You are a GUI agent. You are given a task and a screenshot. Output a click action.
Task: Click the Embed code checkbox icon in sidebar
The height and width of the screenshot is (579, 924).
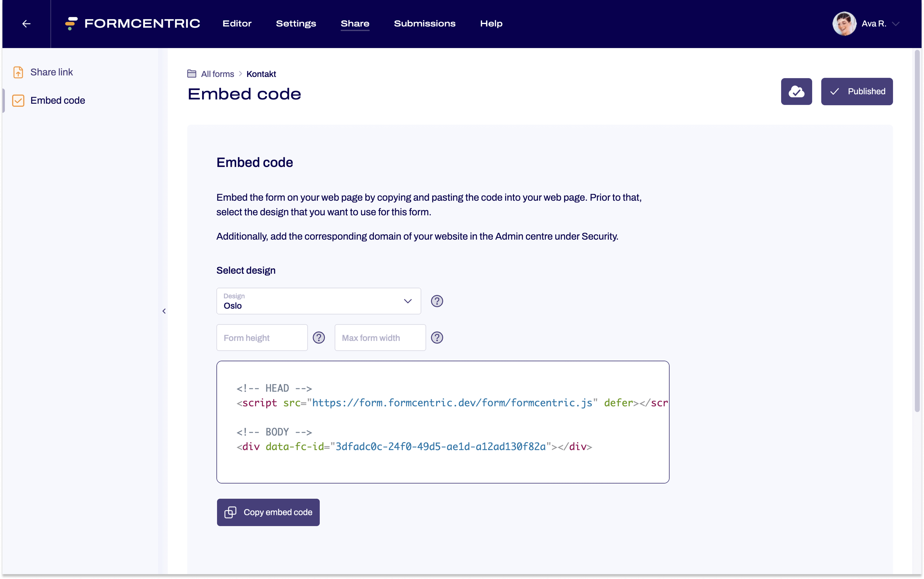click(x=18, y=100)
